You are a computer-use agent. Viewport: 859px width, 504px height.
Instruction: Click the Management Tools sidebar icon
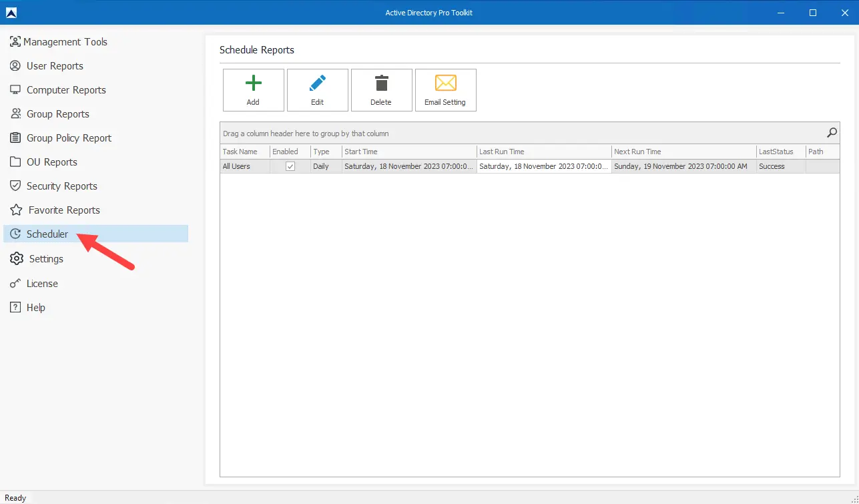[x=15, y=41]
